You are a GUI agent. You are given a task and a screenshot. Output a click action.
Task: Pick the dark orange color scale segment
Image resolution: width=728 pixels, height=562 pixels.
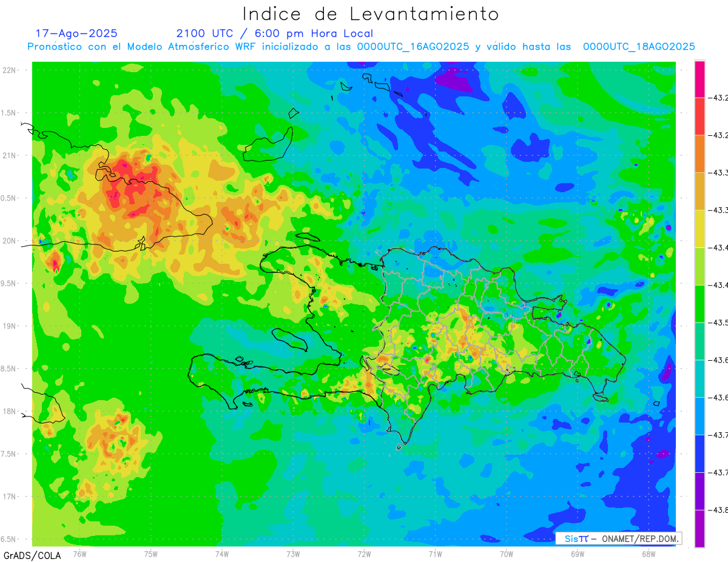[x=699, y=153]
